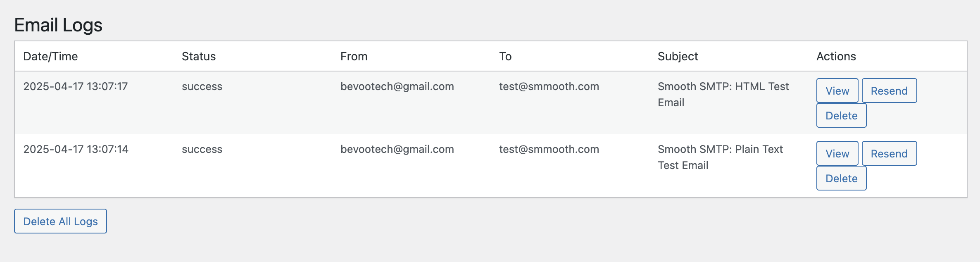Delete the HTML Test Email log entry
This screenshot has height=262, width=980.
point(841,115)
